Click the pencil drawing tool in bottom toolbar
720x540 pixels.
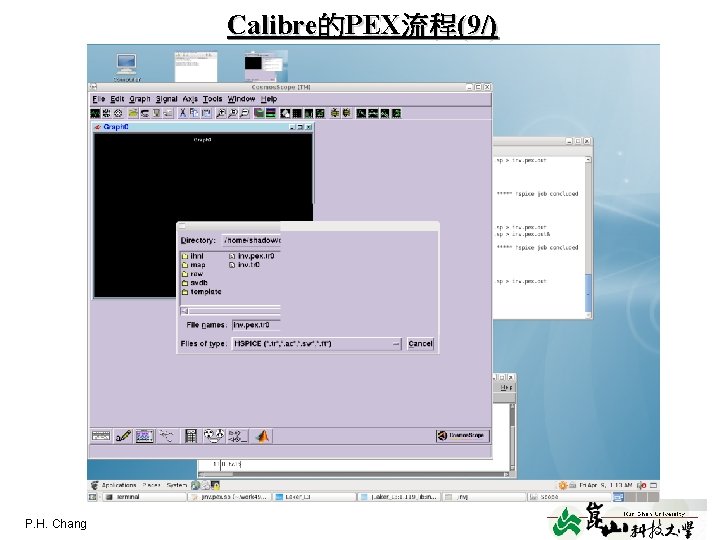pos(123,436)
